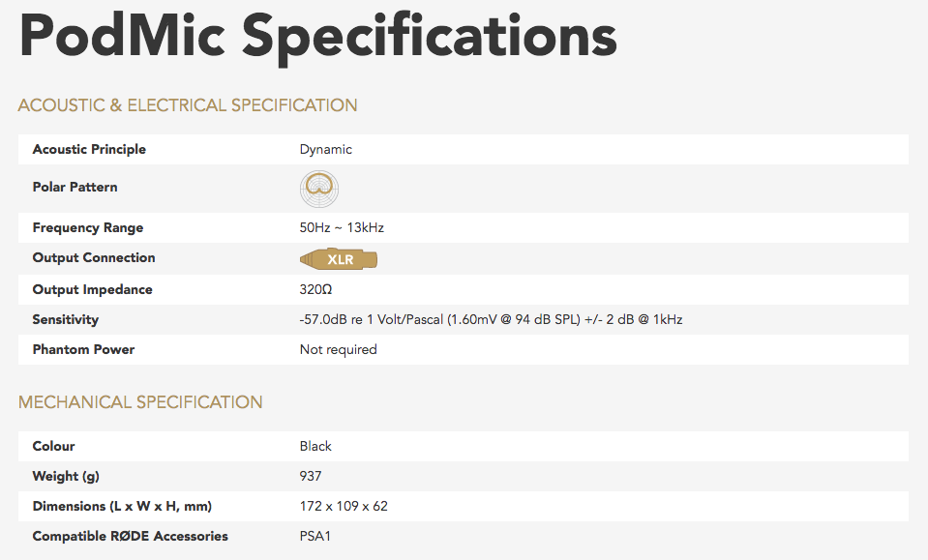Click the gold XLR connector icon
The width and height of the screenshot is (928, 560).
tap(338, 258)
